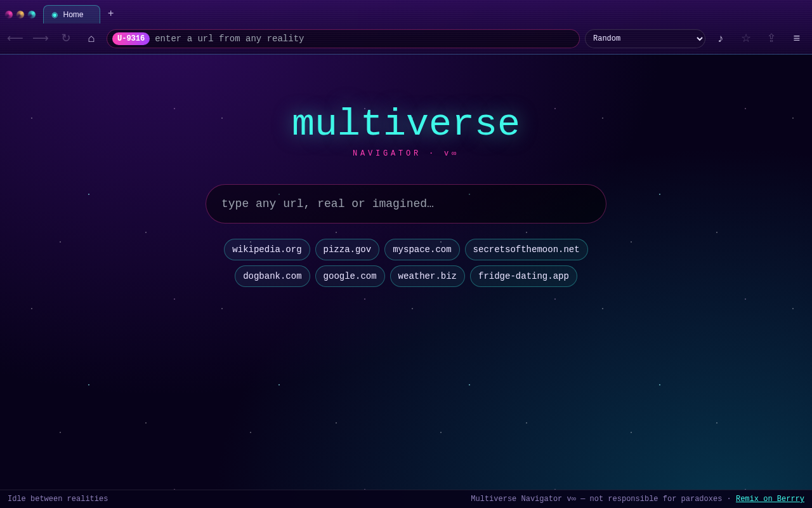
Task: Click the 'Idle between realities' status text
Action: click(x=58, y=499)
